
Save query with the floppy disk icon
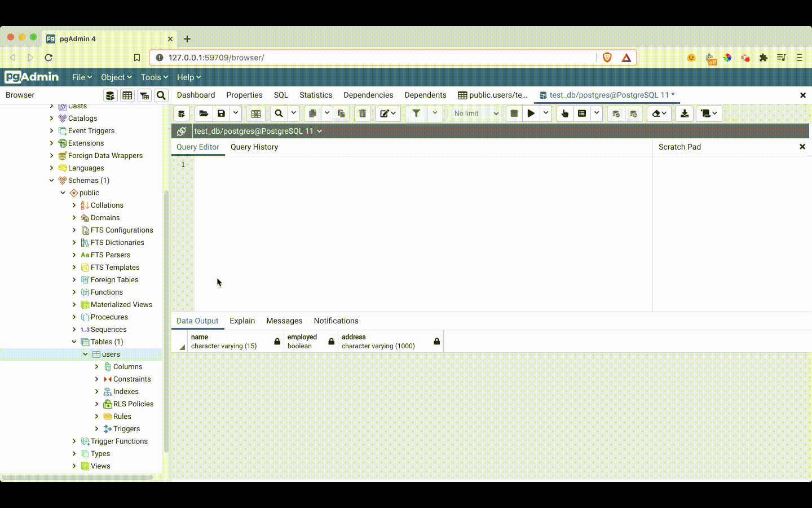point(221,113)
